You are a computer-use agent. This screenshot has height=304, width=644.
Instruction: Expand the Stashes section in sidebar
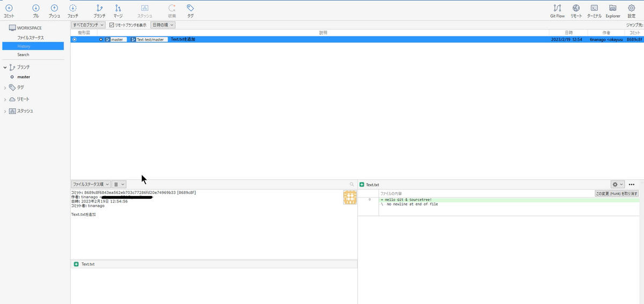click(5, 111)
